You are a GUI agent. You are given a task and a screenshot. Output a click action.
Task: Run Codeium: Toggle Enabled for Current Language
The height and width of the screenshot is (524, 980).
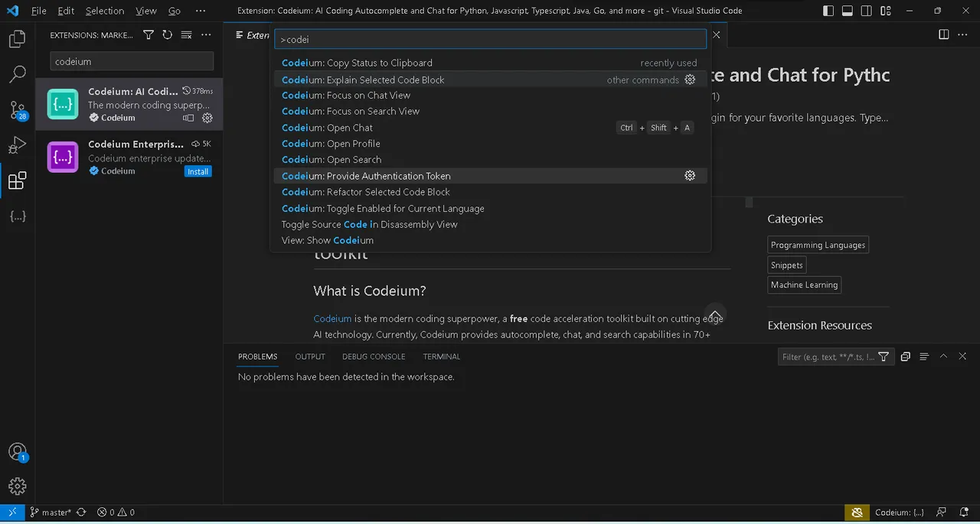pos(490,208)
